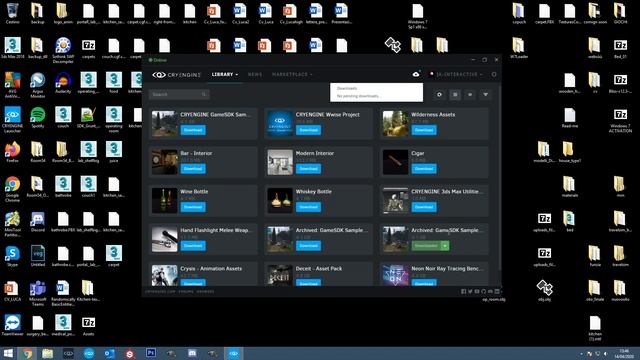Click the CRYENGINE logo in the launcher header
640x360 pixels.
point(176,75)
